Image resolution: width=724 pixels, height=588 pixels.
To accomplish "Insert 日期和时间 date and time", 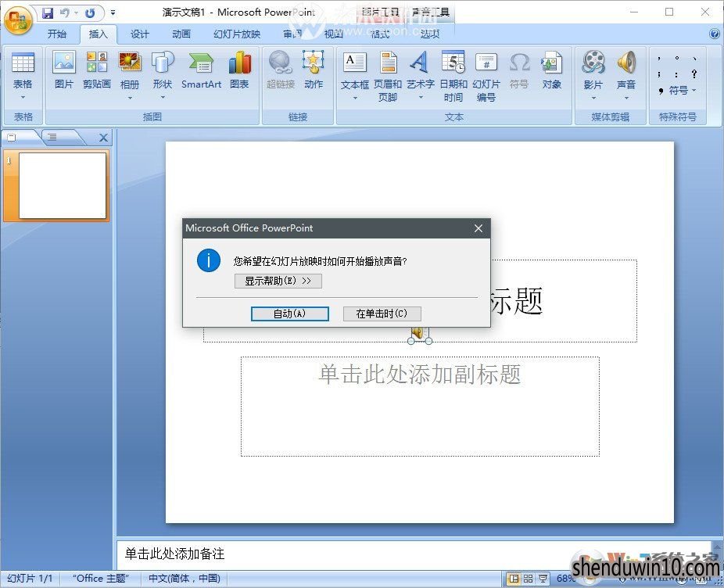I will [x=453, y=76].
